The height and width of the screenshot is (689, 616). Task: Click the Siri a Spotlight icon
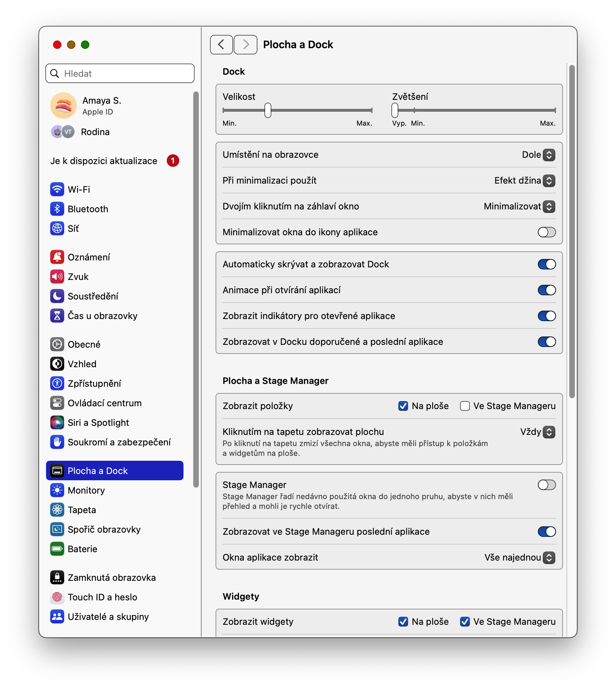57,423
